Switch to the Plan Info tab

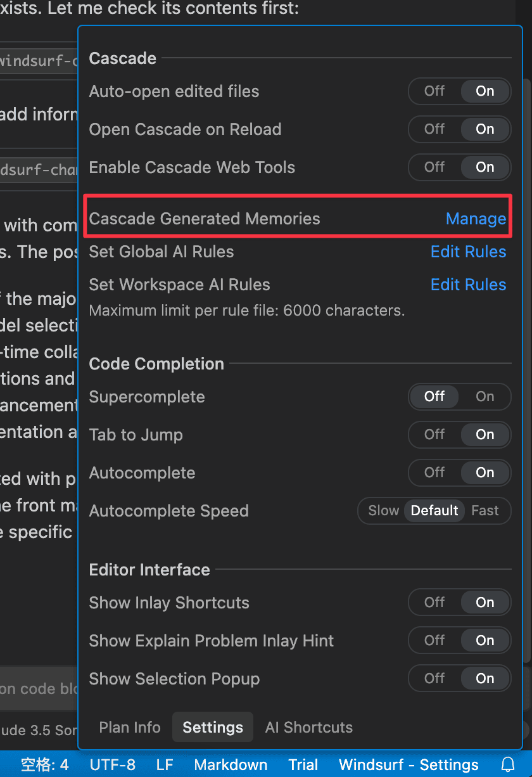pos(130,727)
